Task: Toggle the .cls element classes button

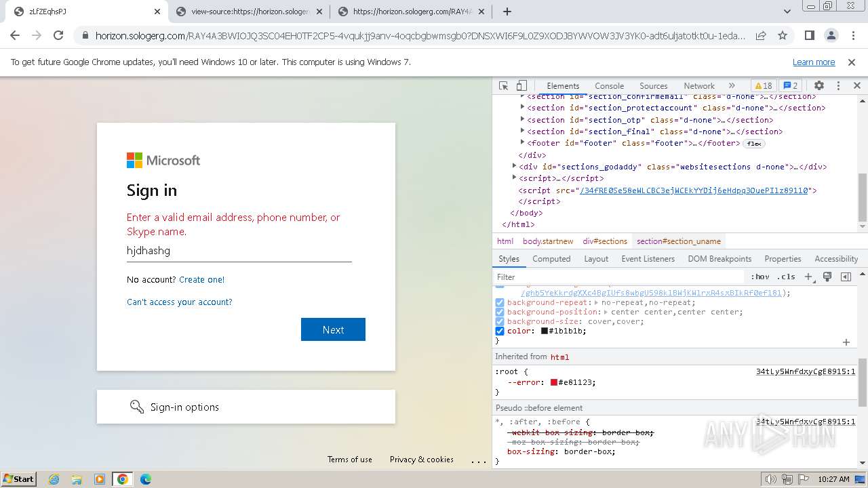Action: (x=786, y=277)
